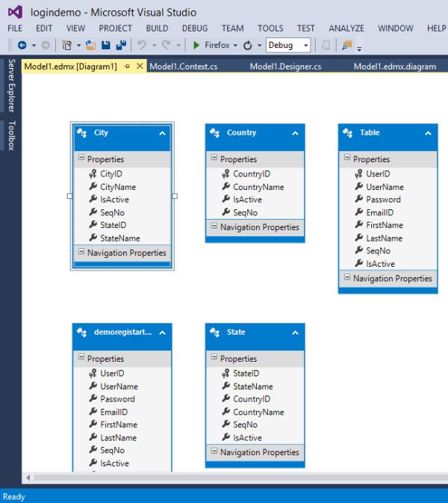Viewport: 448px width, 503px height.
Task: Select the CityID key property icon
Action: [93, 174]
